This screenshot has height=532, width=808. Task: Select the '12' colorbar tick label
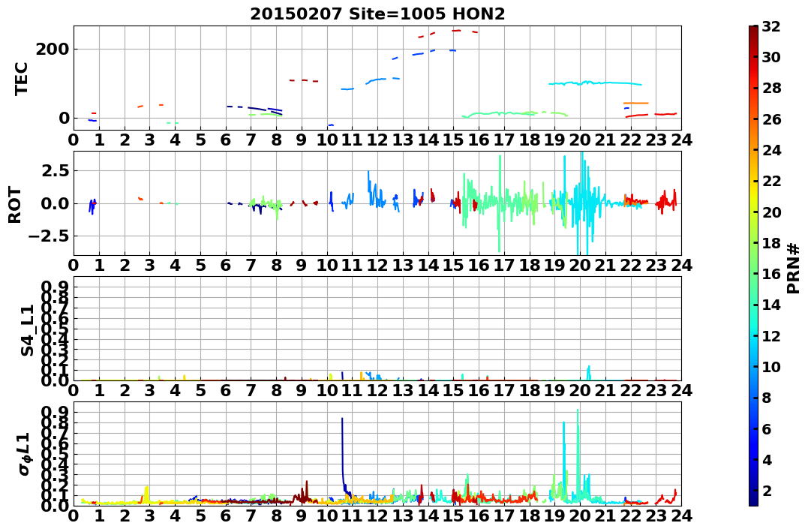pos(771,335)
